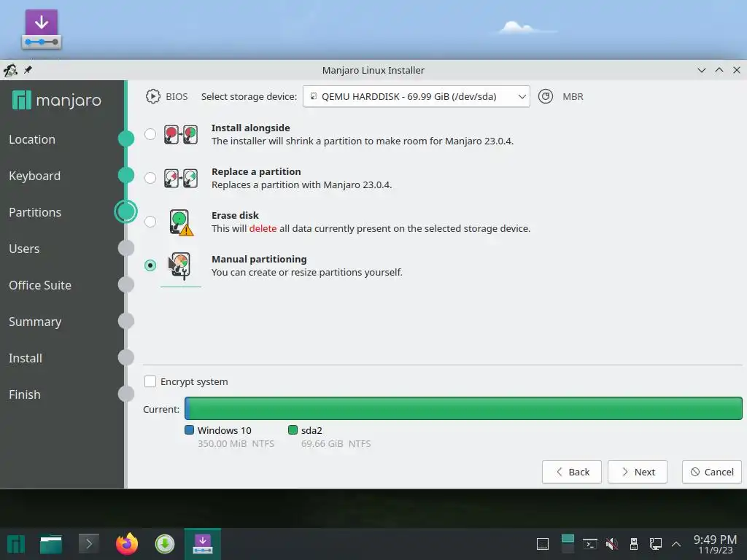Click the 'Install alongside' heading text

(251, 128)
